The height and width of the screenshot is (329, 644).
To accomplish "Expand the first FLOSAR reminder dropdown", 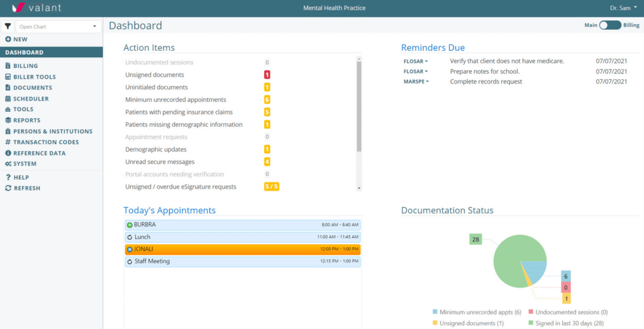I will (416, 61).
